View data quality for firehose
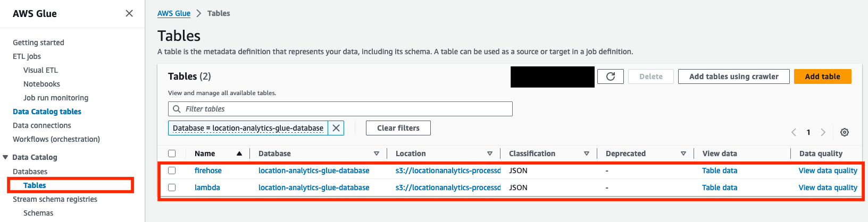868x222 pixels. (x=828, y=170)
